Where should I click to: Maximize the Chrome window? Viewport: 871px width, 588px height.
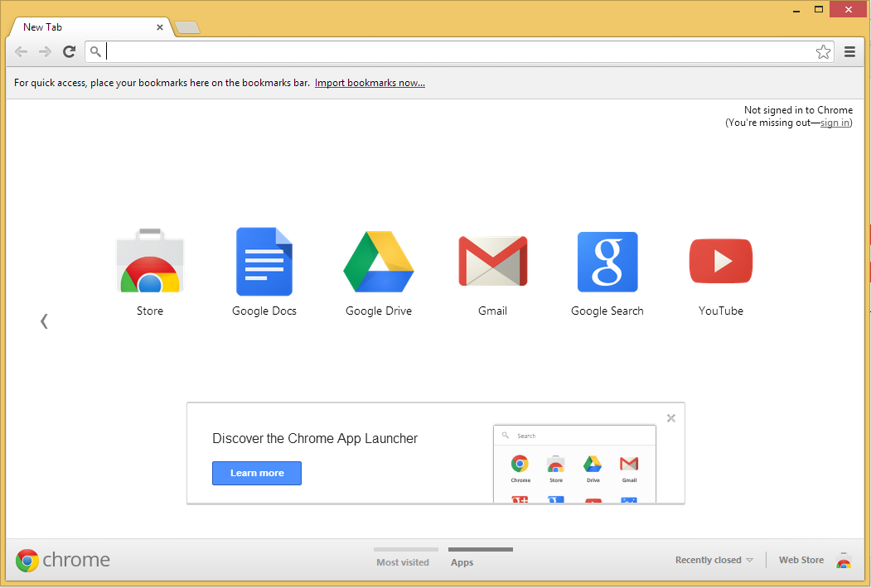[x=819, y=9]
